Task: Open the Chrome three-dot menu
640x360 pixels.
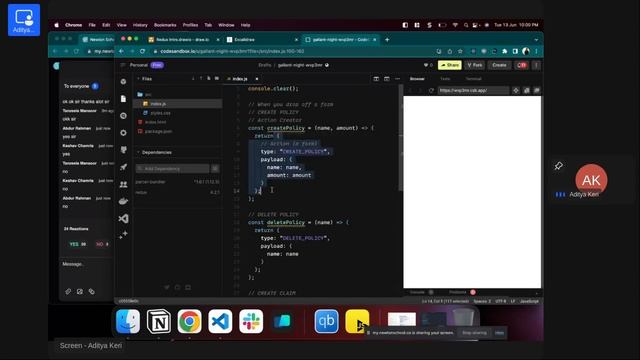Action: click(x=536, y=51)
